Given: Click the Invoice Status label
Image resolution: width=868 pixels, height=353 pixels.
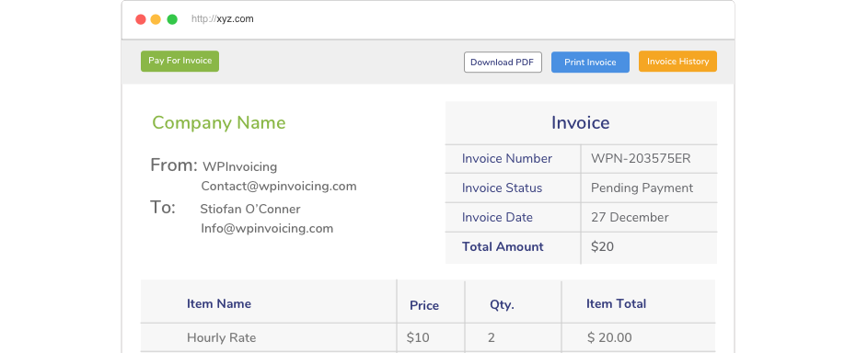Looking at the screenshot, I should 502,188.
